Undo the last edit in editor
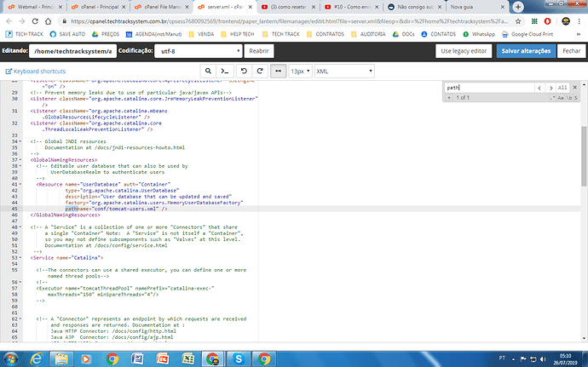This screenshot has height=367, width=588. pyautogui.click(x=244, y=72)
